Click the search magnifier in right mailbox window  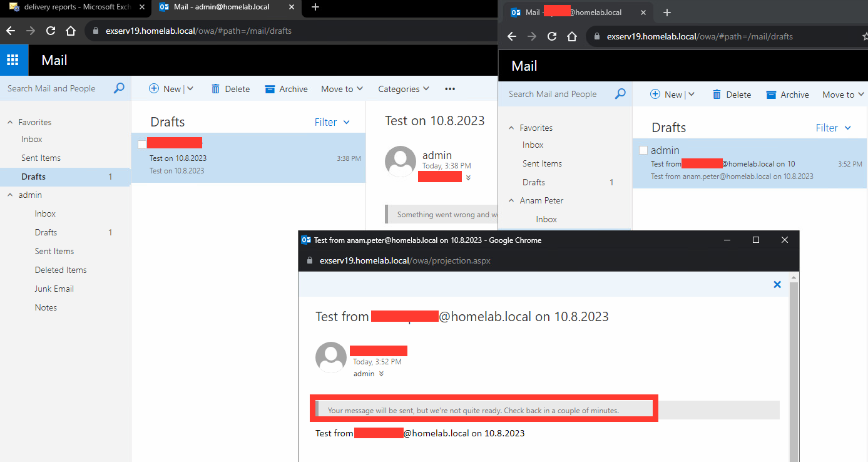pyautogui.click(x=620, y=94)
